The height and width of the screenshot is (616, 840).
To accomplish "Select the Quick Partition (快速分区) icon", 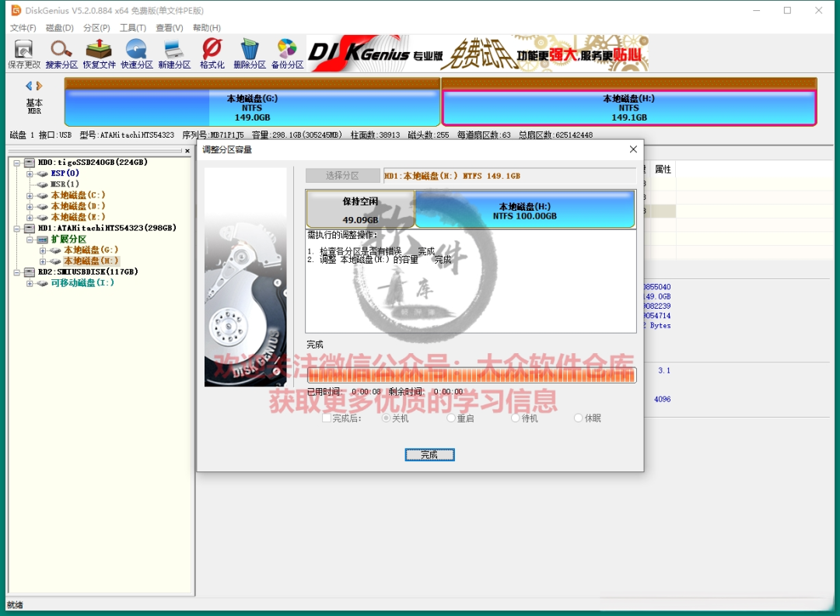I will click(137, 54).
